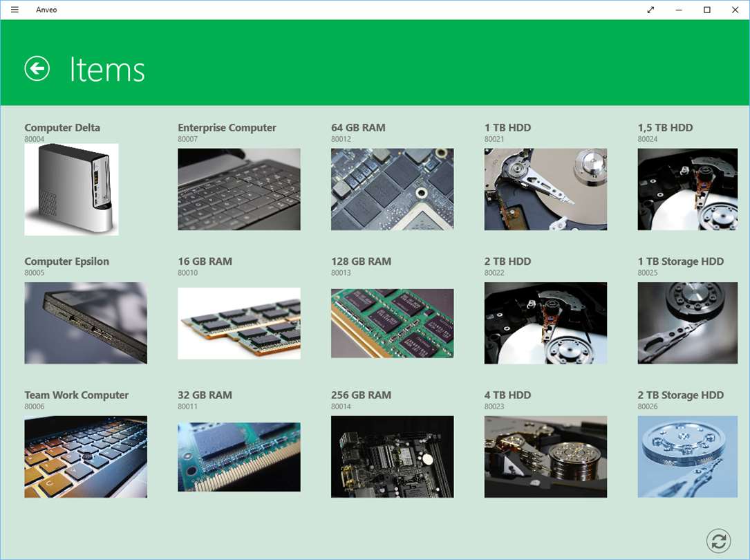This screenshot has height=560, width=750.
Task: Select the 2 TB Storage HDD title
Action: [x=681, y=395]
